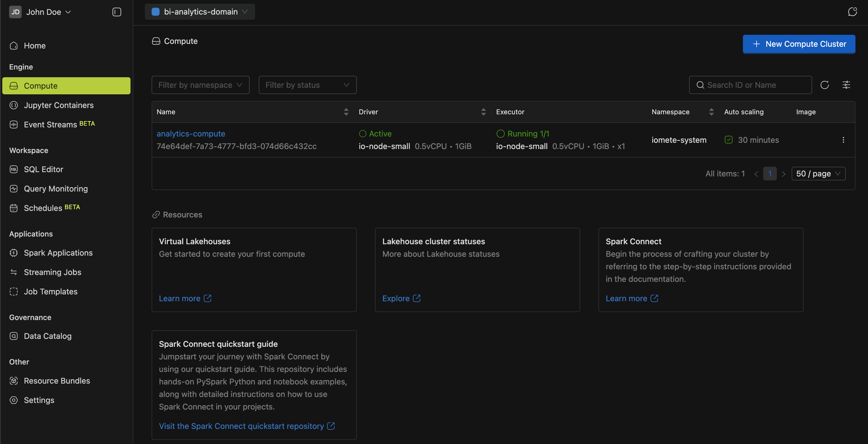The height and width of the screenshot is (444, 868).
Task: Click New Compute Cluster button
Action: pos(799,44)
